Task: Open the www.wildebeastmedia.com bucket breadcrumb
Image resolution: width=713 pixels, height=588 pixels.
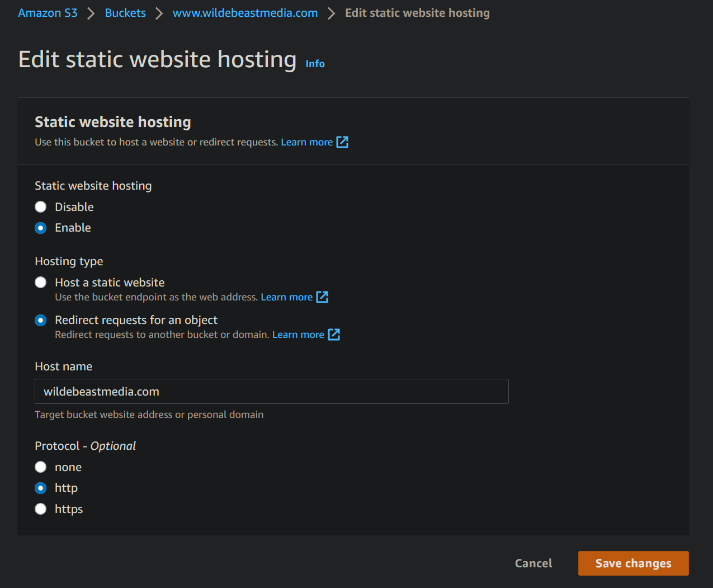Action: pos(245,12)
